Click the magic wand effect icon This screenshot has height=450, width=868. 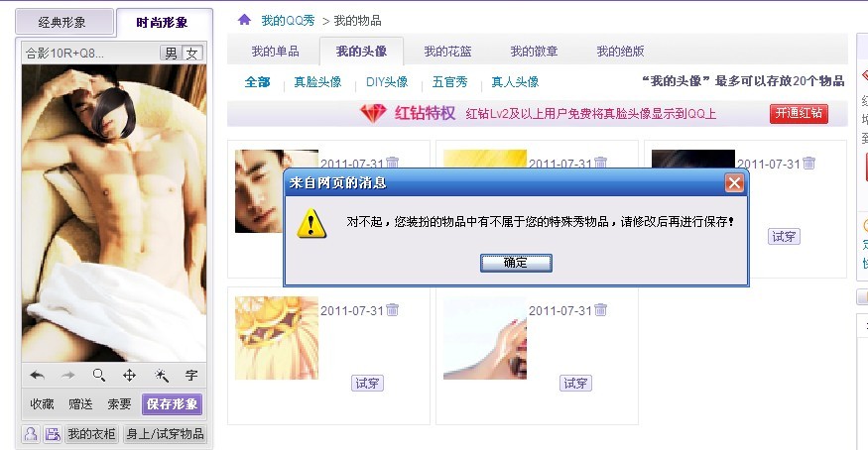[161, 376]
